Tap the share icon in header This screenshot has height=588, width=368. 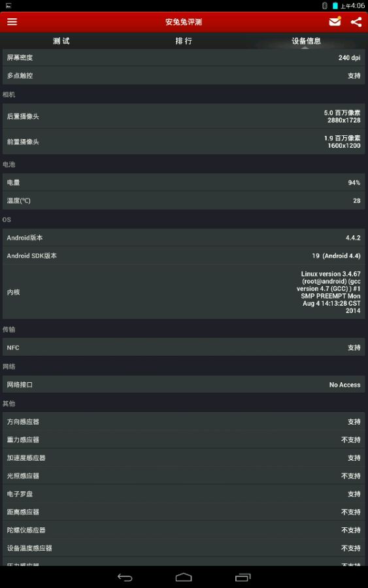(x=356, y=22)
